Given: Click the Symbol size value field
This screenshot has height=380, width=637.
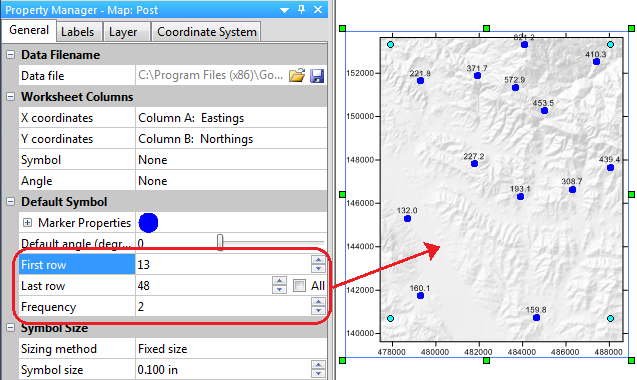Looking at the screenshot, I should [223, 370].
